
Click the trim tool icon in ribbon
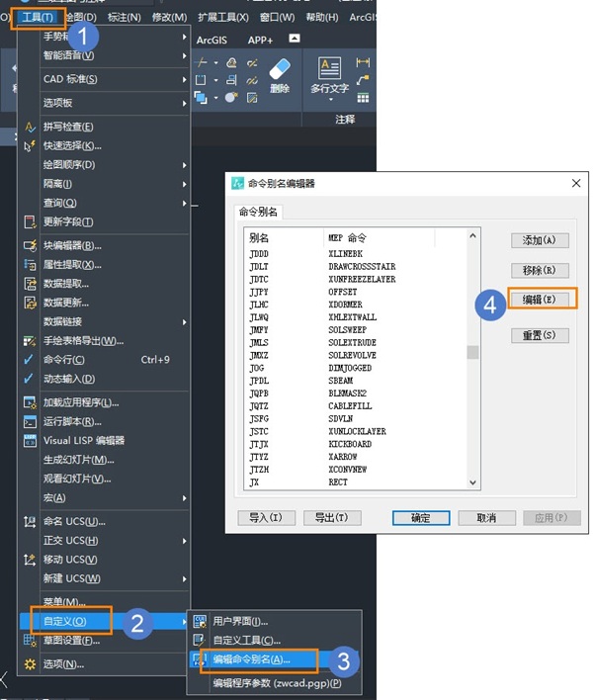[x=202, y=62]
